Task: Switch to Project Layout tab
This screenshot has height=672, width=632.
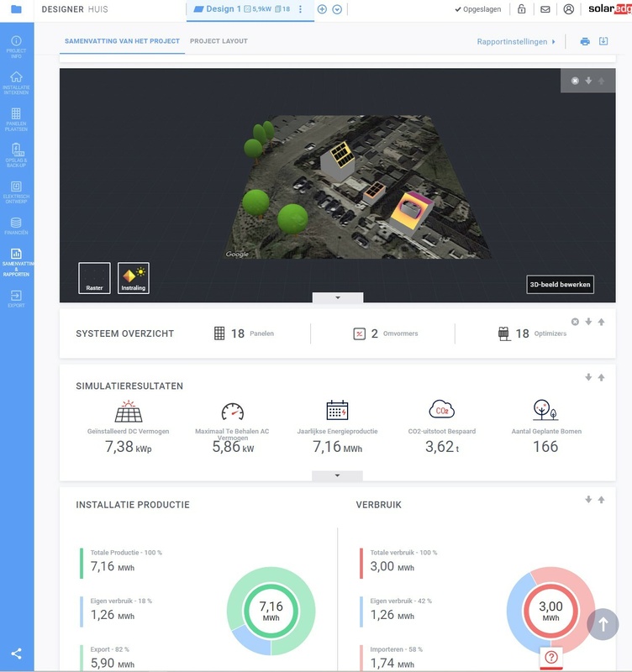Action: [x=219, y=41]
